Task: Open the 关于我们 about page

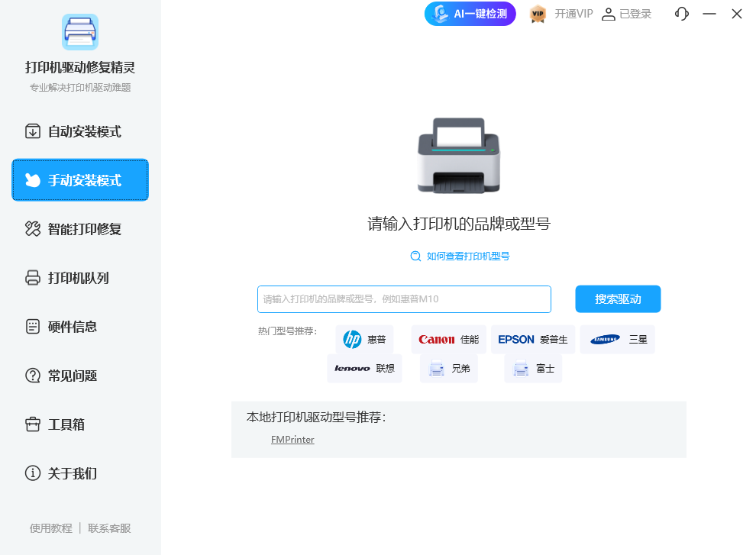Action: (x=79, y=473)
